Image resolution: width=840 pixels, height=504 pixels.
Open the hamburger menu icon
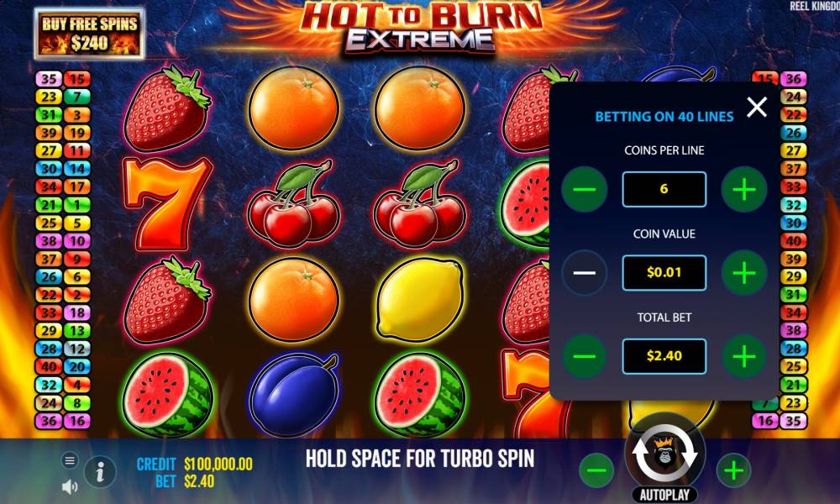pyautogui.click(x=70, y=460)
